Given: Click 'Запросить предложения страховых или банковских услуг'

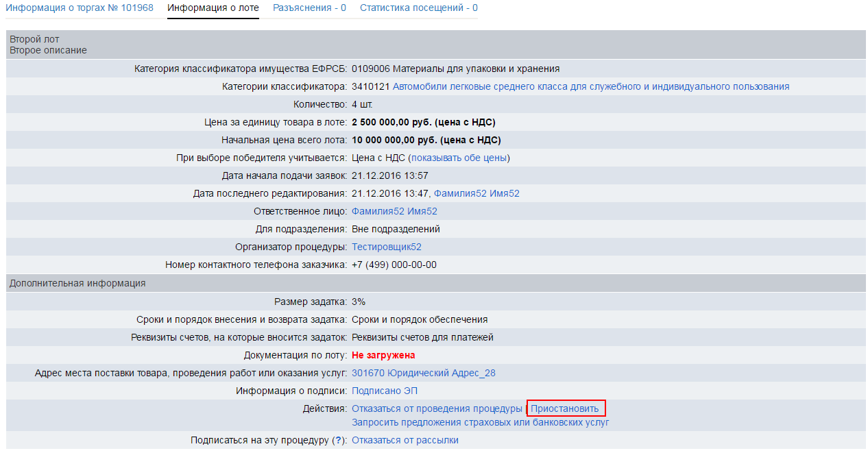Looking at the screenshot, I should pyautogui.click(x=480, y=422).
